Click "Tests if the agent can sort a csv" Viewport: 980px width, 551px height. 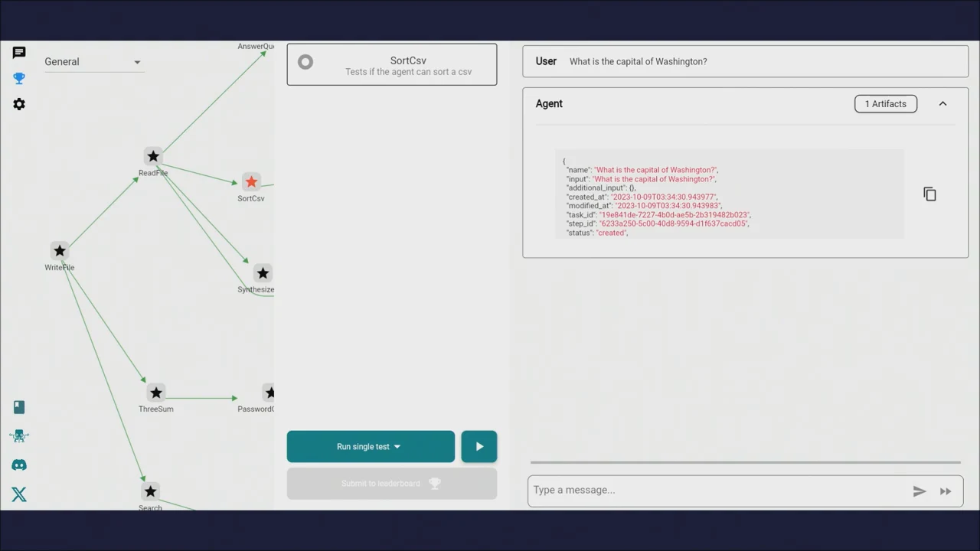coord(408,72)
